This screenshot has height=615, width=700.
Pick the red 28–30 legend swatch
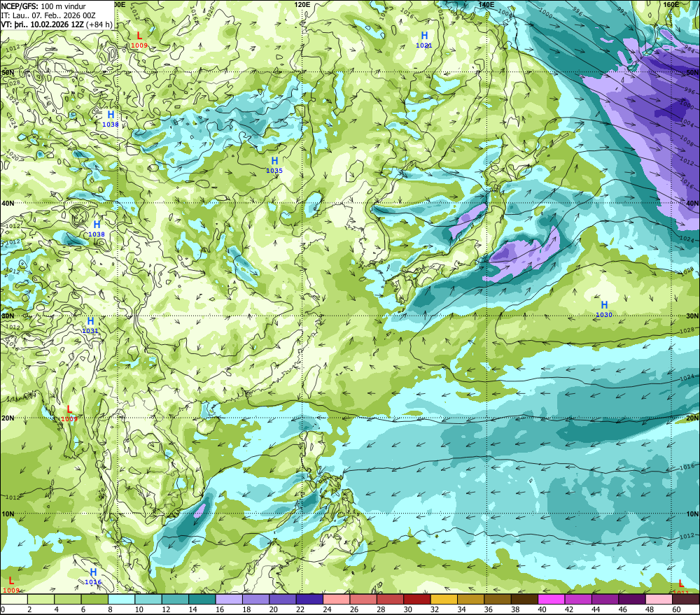(390, 599)
